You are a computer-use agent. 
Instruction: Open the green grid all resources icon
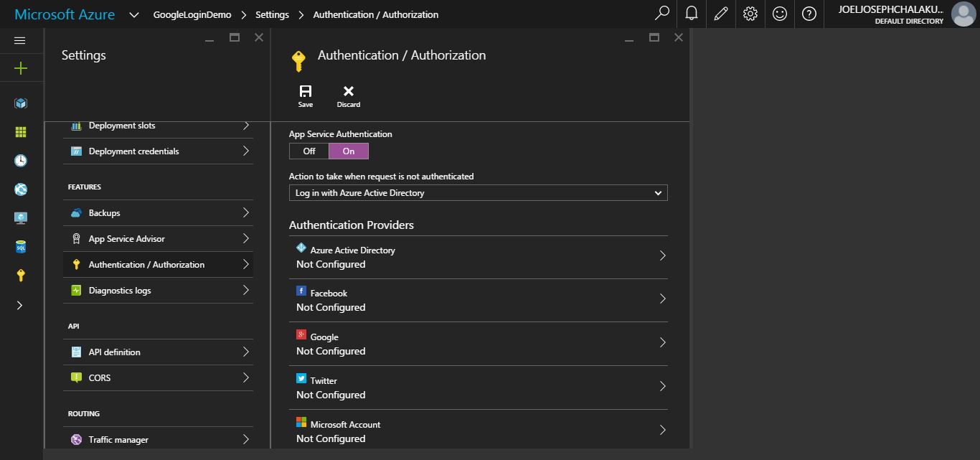click(21, 132)
